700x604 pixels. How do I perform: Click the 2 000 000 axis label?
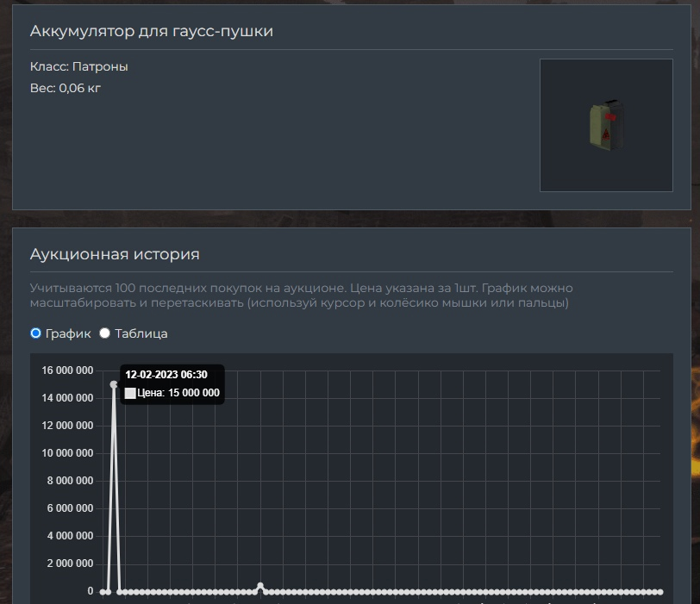(x=70, y=564)
